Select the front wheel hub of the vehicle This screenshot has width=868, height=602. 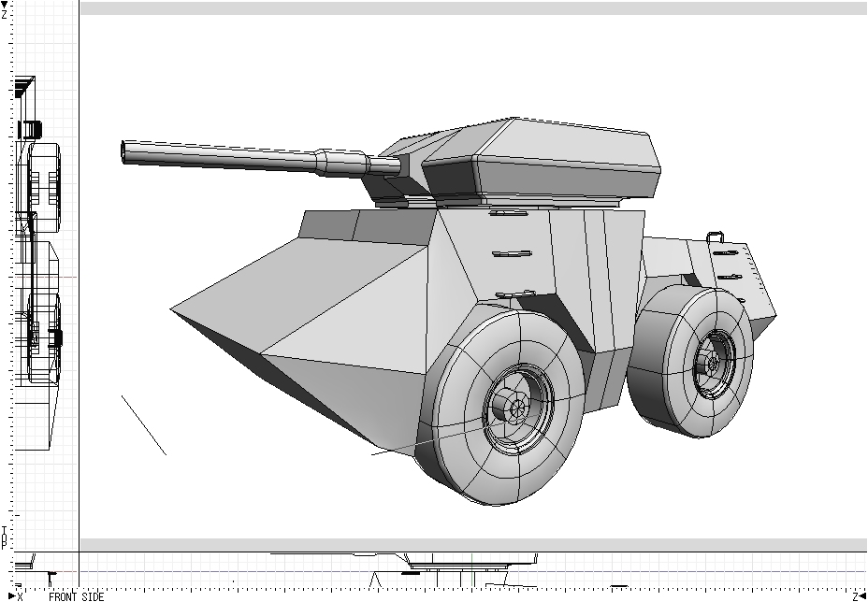(x=517, y=408)
